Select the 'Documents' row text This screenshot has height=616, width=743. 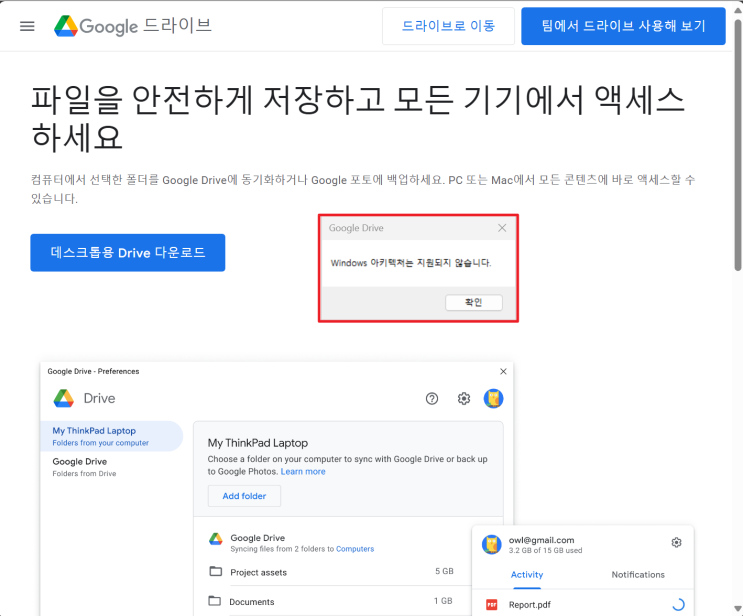pos(252,602)
